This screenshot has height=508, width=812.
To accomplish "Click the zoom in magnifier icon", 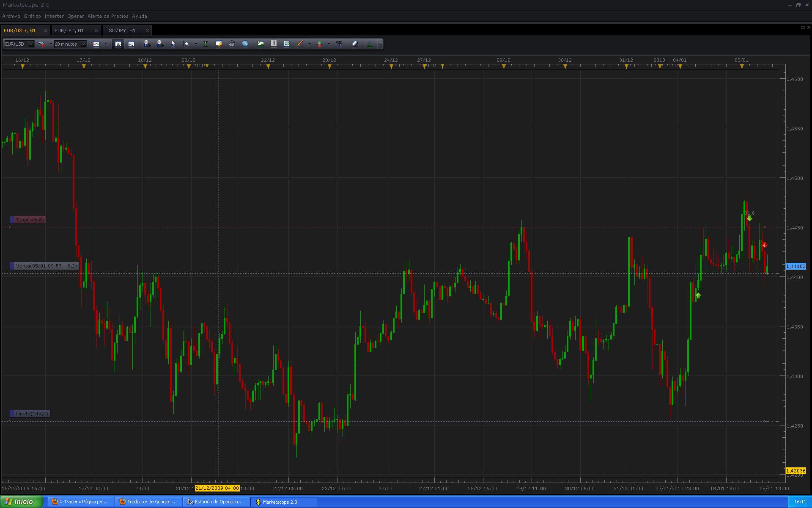I will point(146,44).
